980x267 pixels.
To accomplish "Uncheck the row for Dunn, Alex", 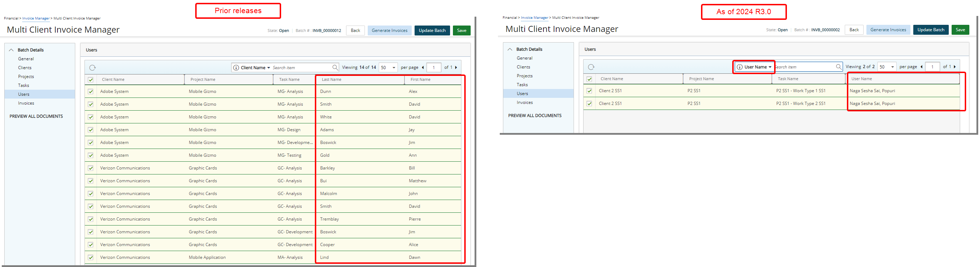I will (x=91, y=91).
